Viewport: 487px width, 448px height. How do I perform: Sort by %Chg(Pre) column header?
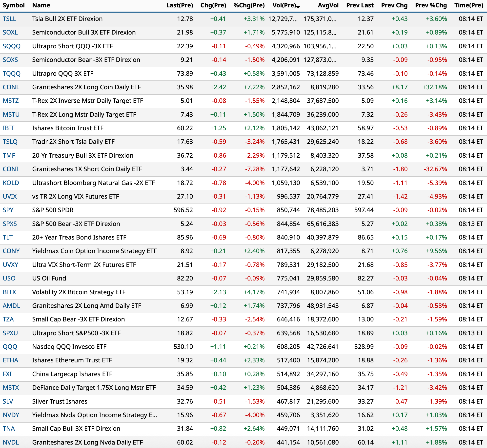249,5
